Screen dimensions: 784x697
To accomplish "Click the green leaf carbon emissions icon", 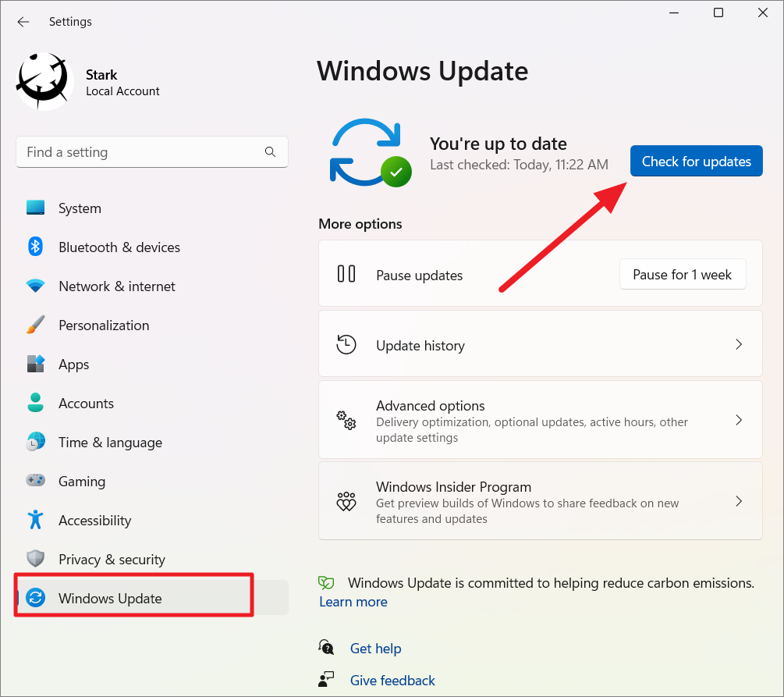I will (x=326, y=582).
